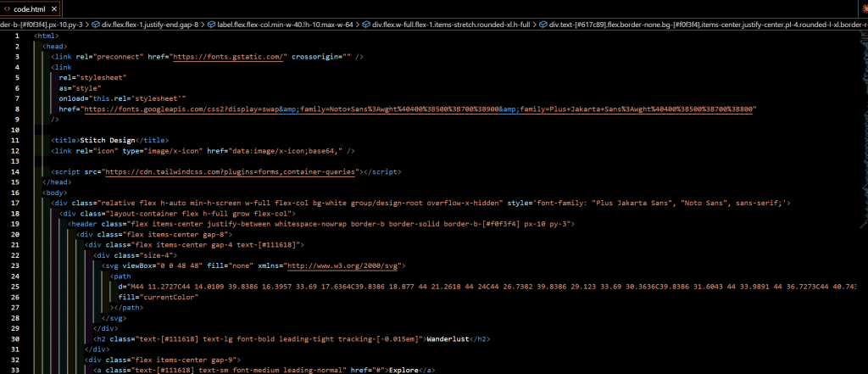
Task: Open the fonts.googleapis.com stylesheet URL
Action: pyautogui.click(x=419, y=109)
